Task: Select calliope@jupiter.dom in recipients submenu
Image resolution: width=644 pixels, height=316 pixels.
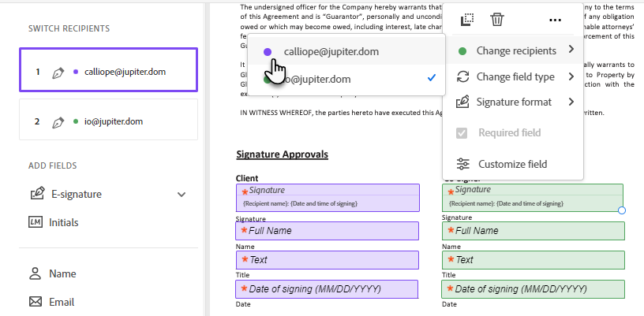Action: 346,52
